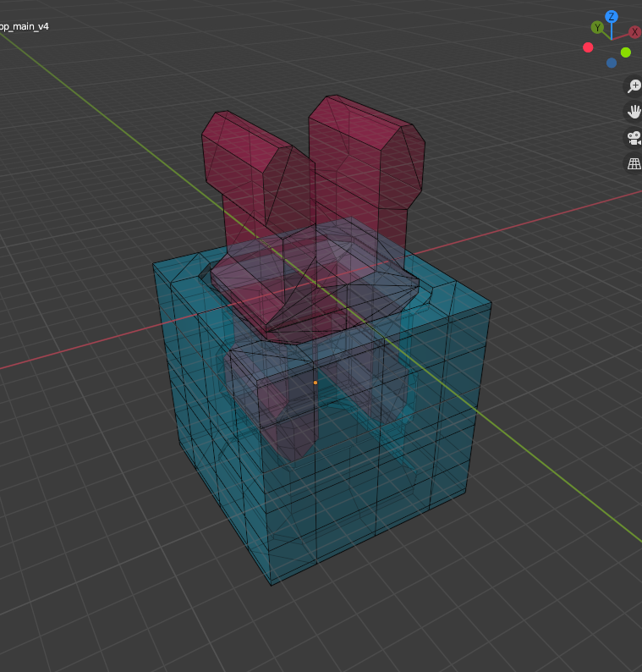Switch perspective/orthographic with the grid icon
642x672 pixels.
click(634, 163)
